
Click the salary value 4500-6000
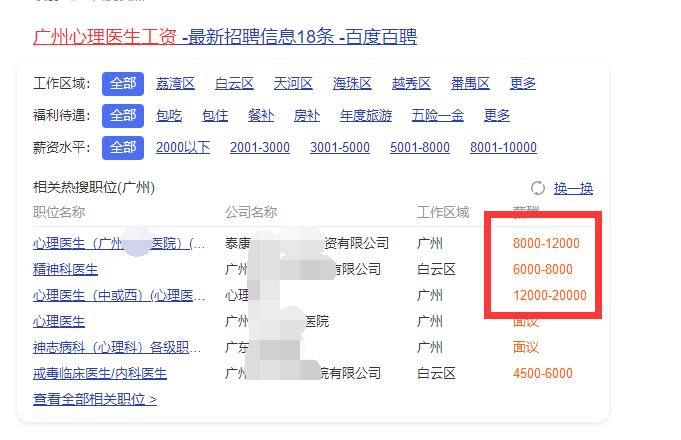coord(542,374)
